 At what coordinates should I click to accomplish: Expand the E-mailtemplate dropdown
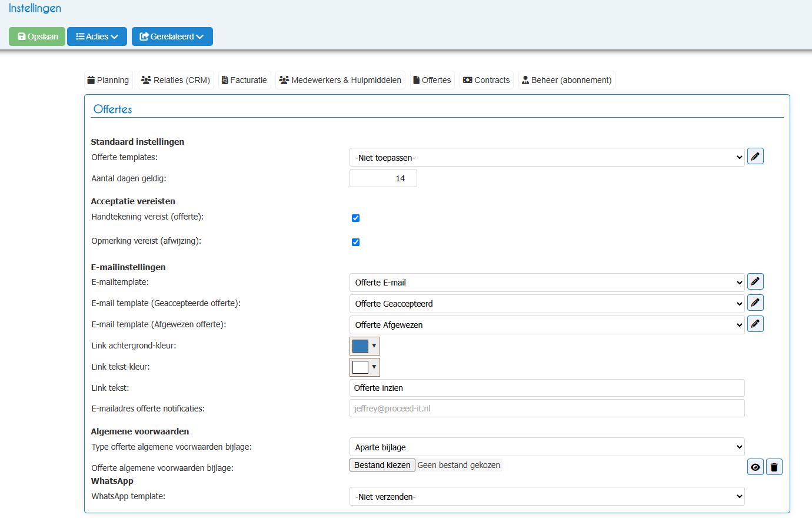(547, 283)
